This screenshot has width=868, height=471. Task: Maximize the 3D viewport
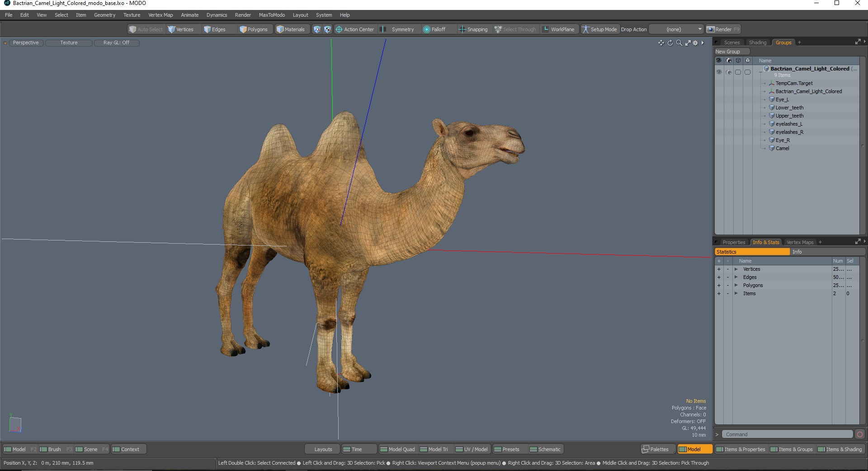(688, 42)
